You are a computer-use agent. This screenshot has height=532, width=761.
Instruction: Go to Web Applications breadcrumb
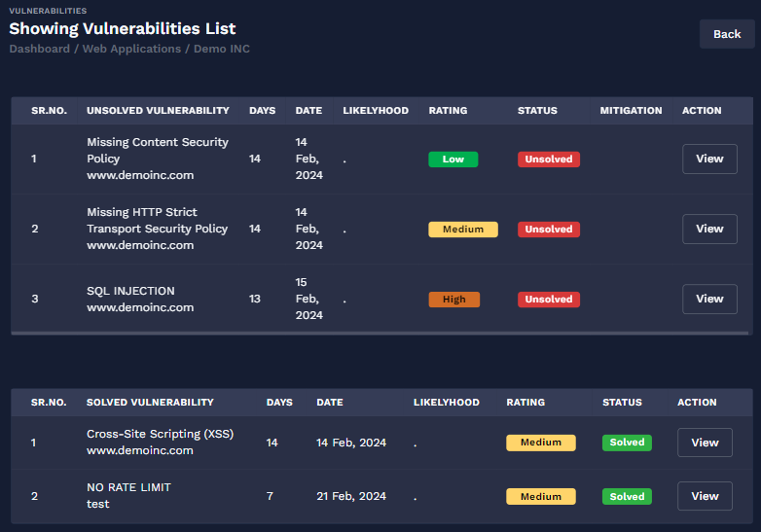(x=133, y=49)
